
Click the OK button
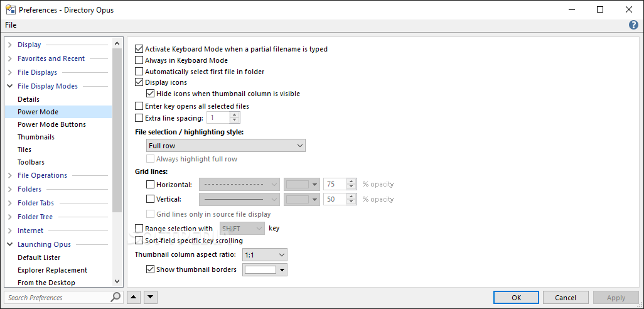click(517, 298)
